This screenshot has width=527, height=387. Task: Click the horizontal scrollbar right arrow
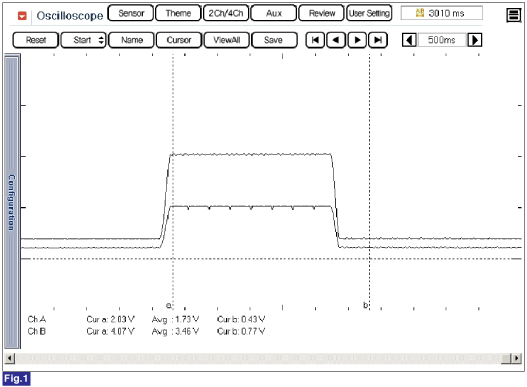click(x=517, y=358)
